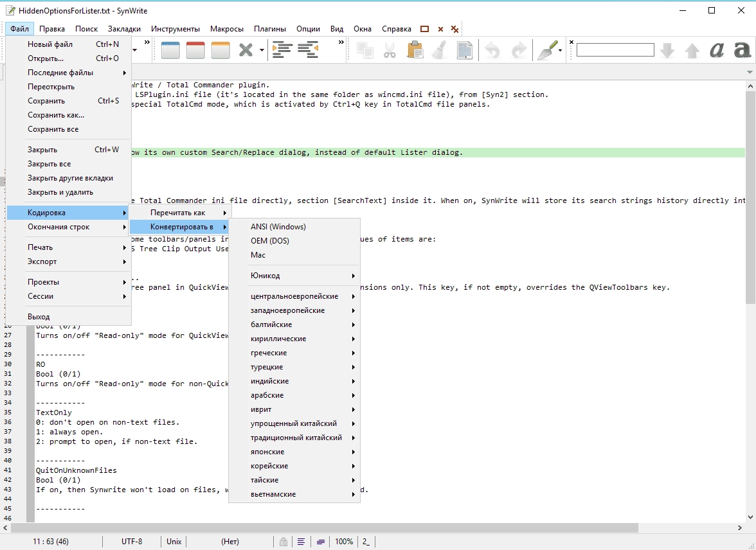The image size is (756, 550).
Task: Click the indent lines toolbar icon
Action: coord(283,49)
